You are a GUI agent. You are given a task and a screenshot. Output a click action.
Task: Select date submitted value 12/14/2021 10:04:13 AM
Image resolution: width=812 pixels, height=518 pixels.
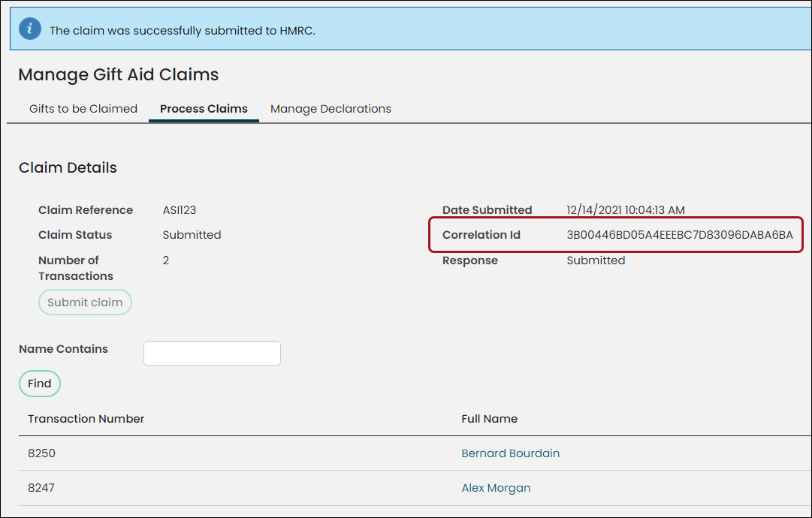(x=626, y=210)
